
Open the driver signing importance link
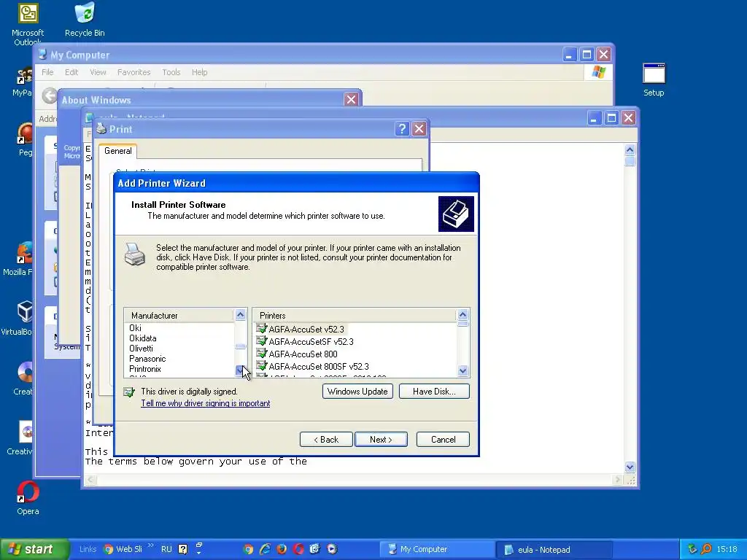coord(205,403)
